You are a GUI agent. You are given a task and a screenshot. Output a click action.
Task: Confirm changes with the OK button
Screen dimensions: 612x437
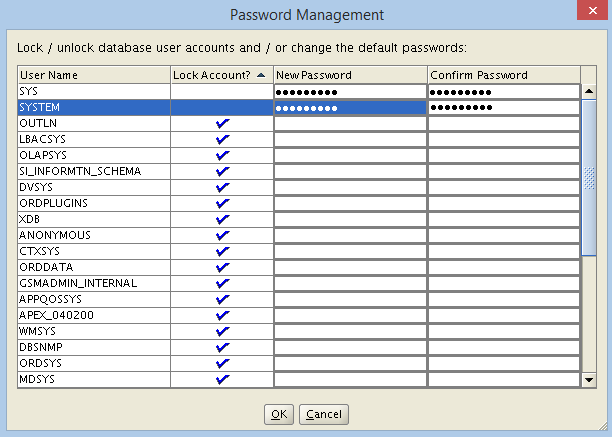point(279,414)
